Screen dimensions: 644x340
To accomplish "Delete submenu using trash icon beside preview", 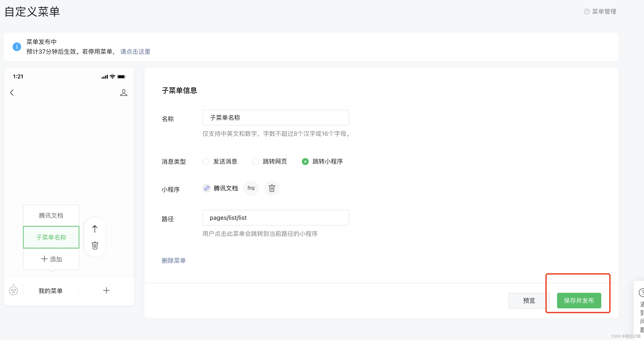I will pos(95,245).
